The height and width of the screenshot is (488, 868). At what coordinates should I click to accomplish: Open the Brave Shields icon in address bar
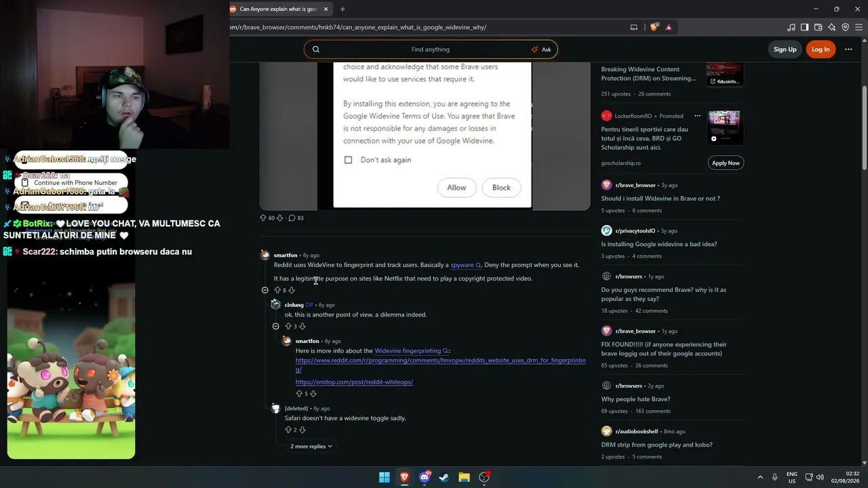(x=654, y=27)
